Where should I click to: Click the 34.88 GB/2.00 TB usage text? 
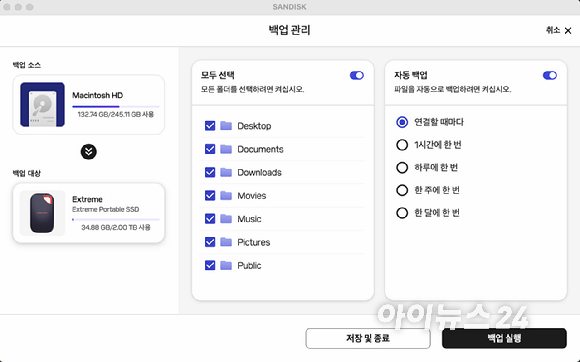tap(116, 227)
